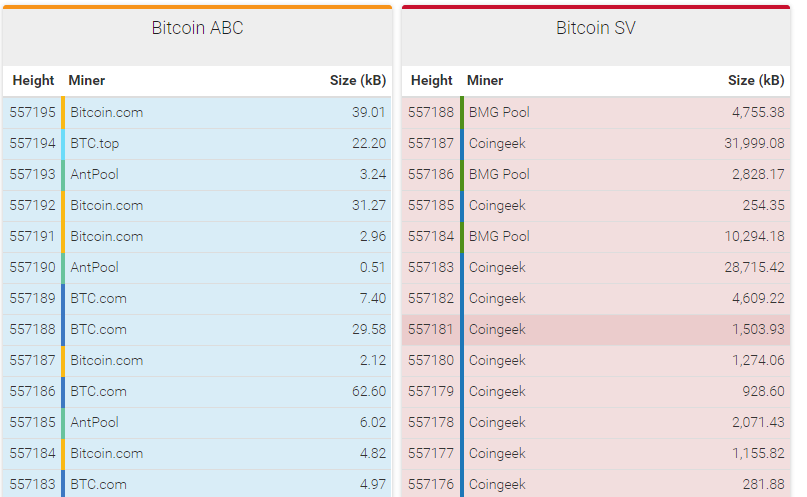Click the Miner column header in Bitcoin ABC
The width and height of the screenshot is (807, 497).
point(86,80)
